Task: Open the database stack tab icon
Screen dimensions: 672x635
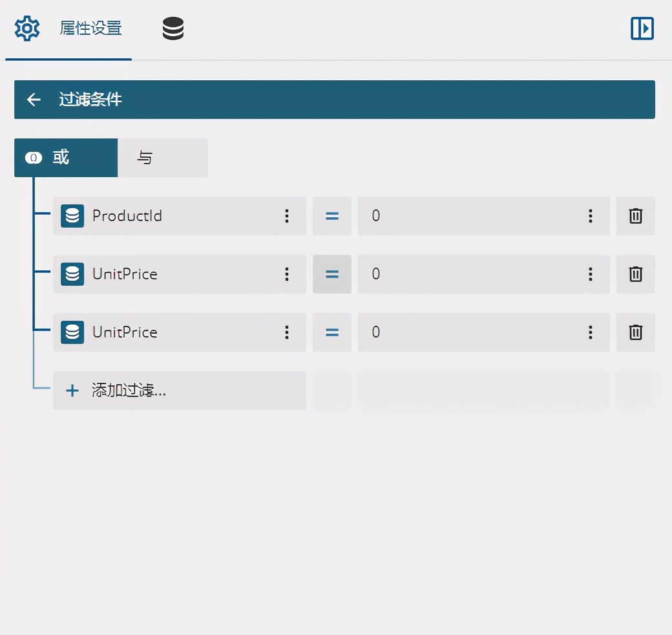Action: coord(173,28)
